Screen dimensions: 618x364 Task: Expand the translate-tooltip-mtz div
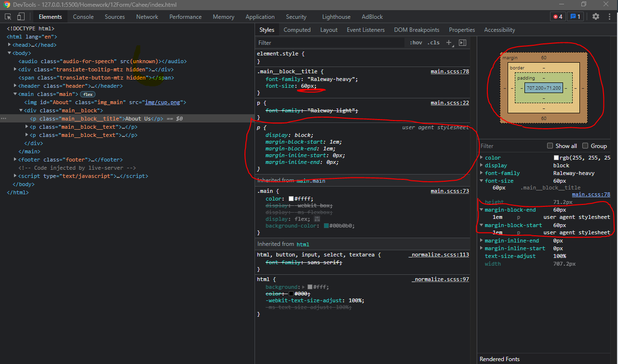point(15,69)
